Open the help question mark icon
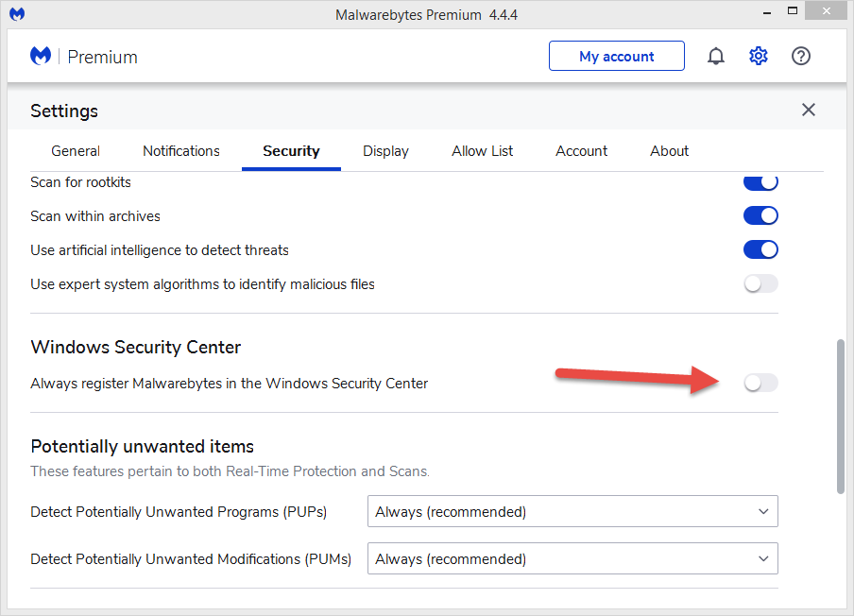This screenshot has width=854, height=616. (801, 57)
